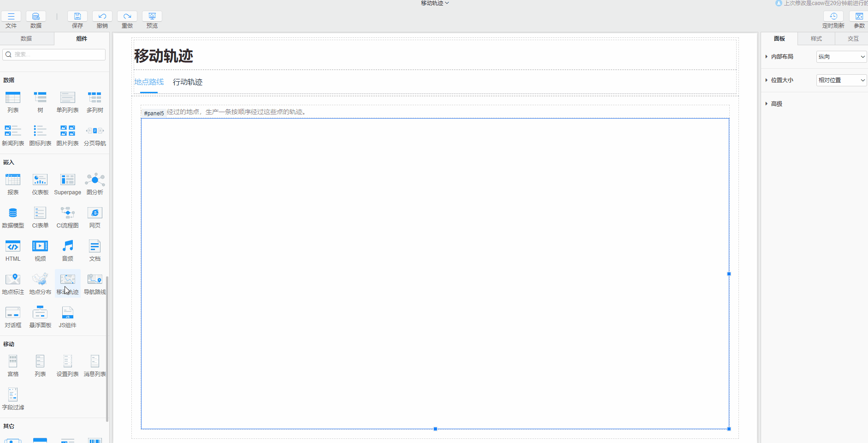Click the component panel vertical scrollbar
The height and width of the screenshot is (443, 868).
click(x=107, y=346)
